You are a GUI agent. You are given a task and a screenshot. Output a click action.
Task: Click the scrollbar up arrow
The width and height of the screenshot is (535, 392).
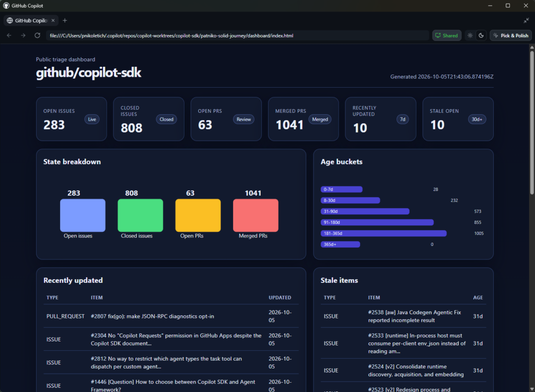point(531,47)
